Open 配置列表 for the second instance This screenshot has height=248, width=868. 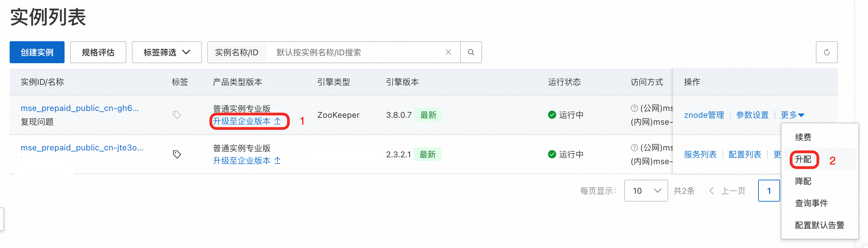[745, 155]
